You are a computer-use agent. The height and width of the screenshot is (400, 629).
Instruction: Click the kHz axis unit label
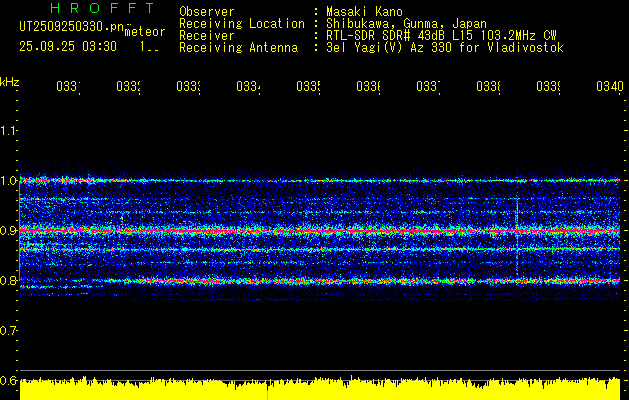click(x=9, y=82)
